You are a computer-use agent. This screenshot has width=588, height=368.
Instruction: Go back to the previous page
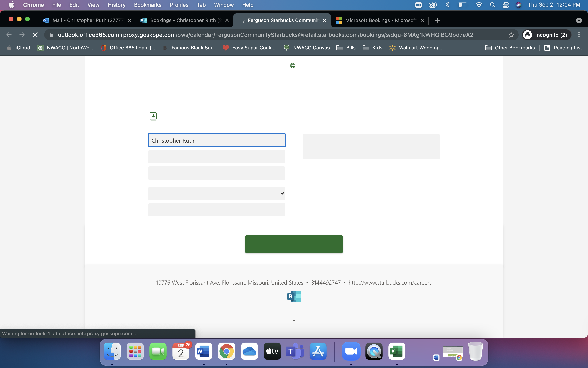click(9, 35)
